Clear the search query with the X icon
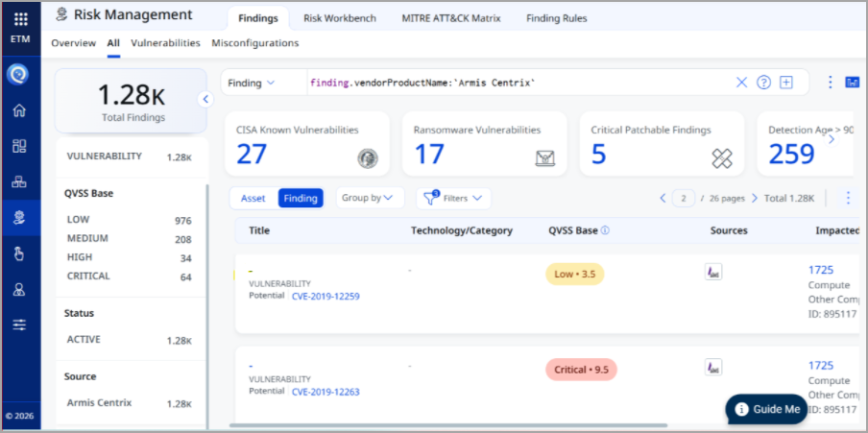 pos(741,83)
